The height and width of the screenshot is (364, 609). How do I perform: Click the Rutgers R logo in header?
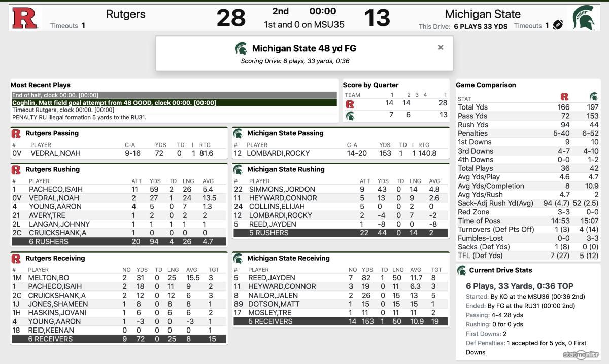point(24,18)
